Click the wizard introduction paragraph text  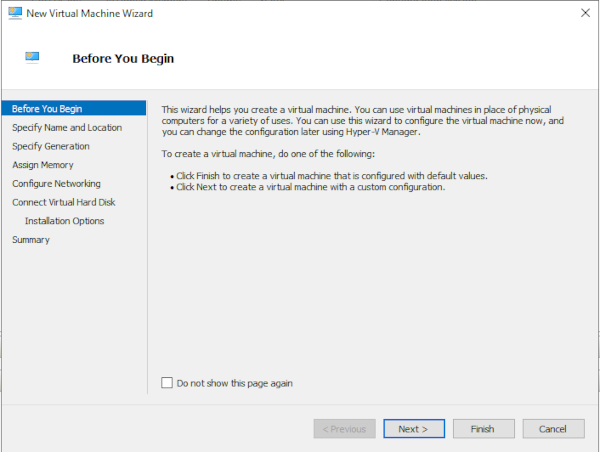(x=360, y=120)
